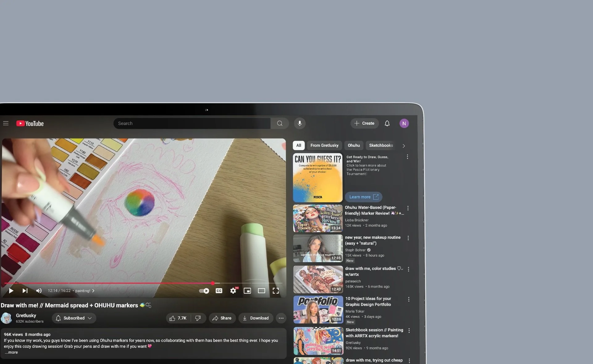Enter fullscreen mode

[276, 291]
